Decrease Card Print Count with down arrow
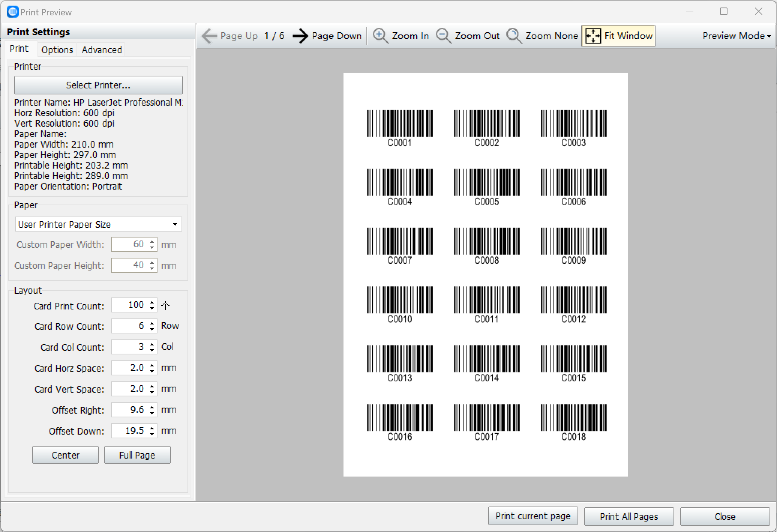 [152, 308]
